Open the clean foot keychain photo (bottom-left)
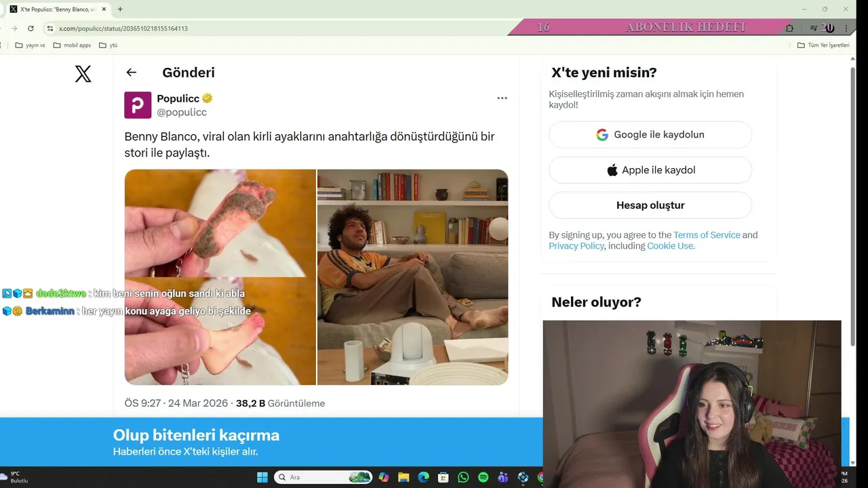 220,331
